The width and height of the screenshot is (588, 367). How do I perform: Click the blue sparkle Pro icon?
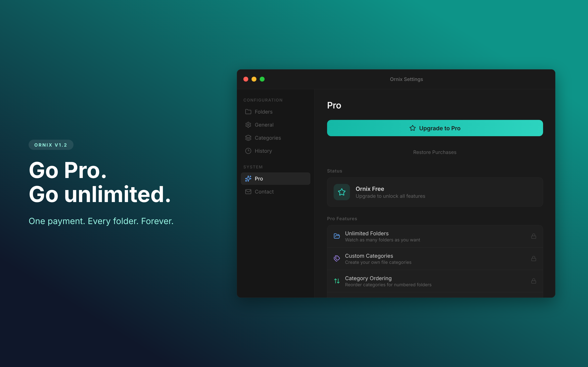pyautogui.click(x=248, y=178)
